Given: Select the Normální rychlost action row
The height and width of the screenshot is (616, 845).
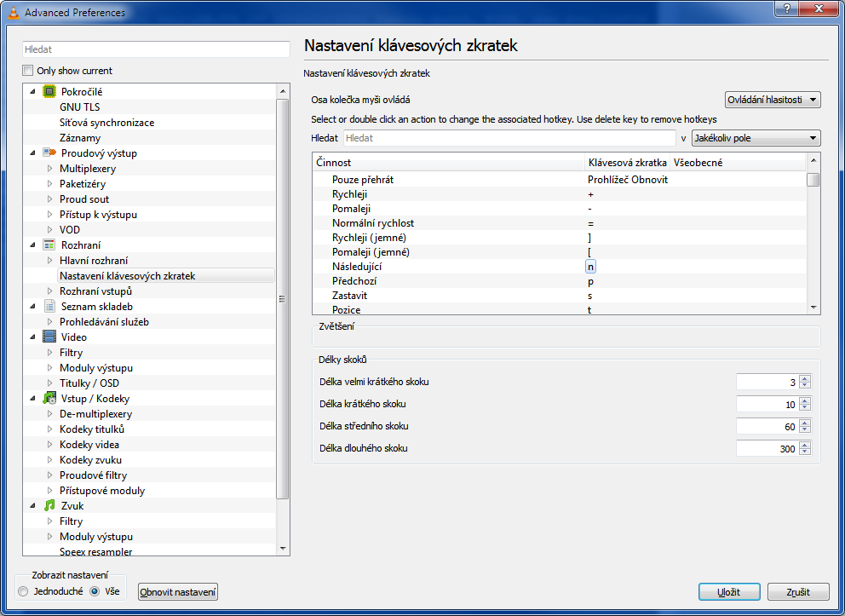Looking at the screenshot, I should [x=559, y=223].
